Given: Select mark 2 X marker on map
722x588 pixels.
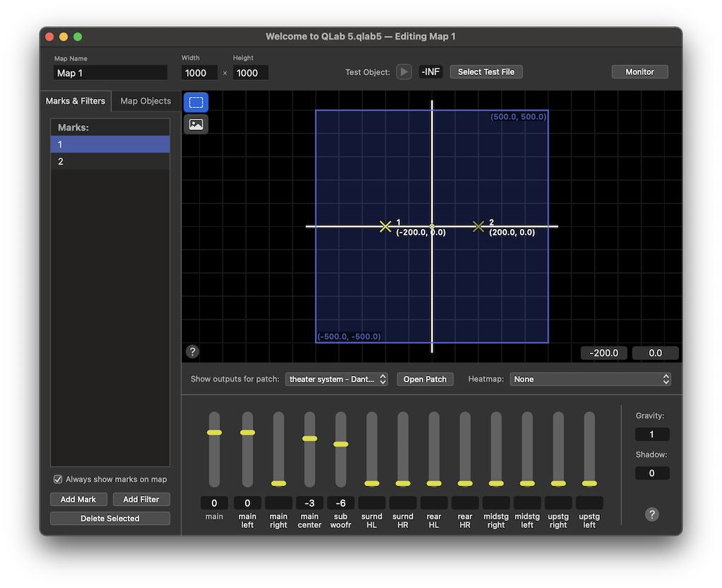Looking at the screenshot, I should click(x=478, y=226).
